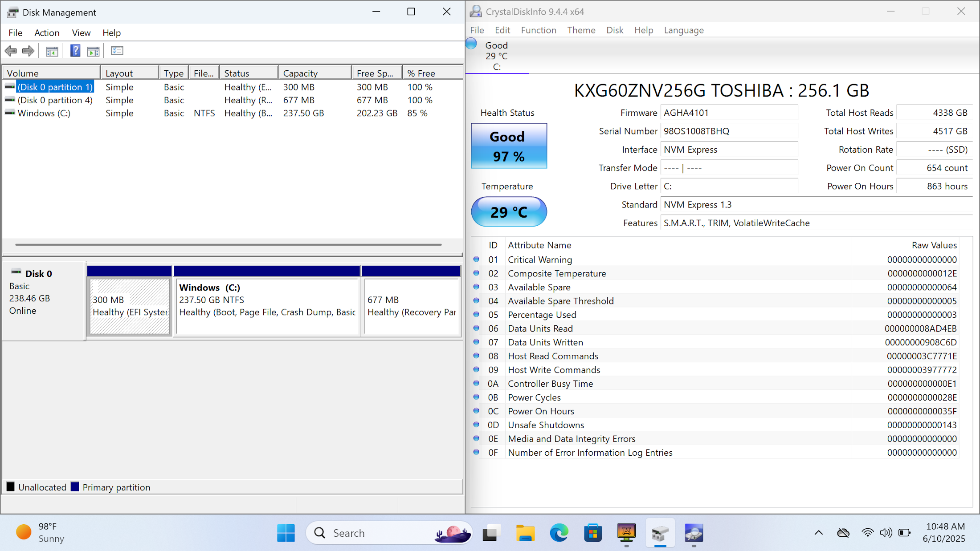Click the CrystalDiskInfo title bar app icon
980x551 pixels.
[476, 11]
